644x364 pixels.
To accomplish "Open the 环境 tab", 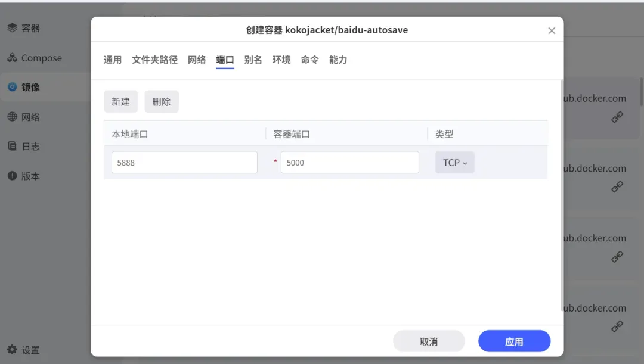I will 281,60.
